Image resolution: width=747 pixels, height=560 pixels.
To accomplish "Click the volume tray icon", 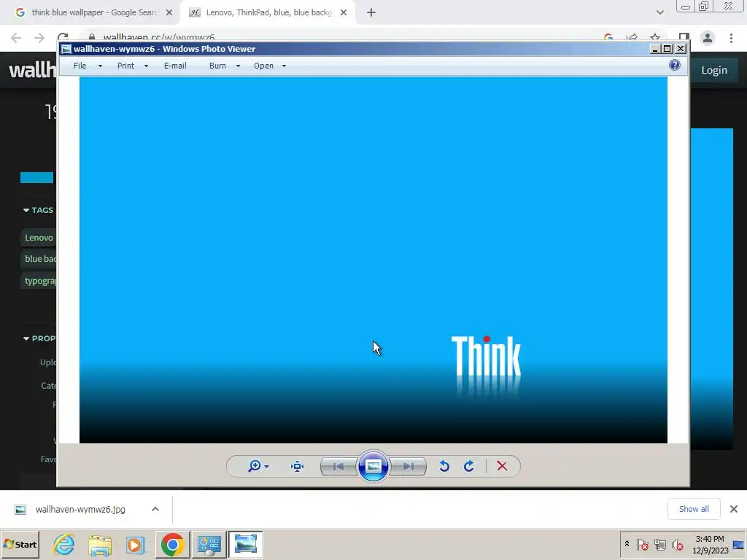I will pyautogui.click(x=677, y=544).
